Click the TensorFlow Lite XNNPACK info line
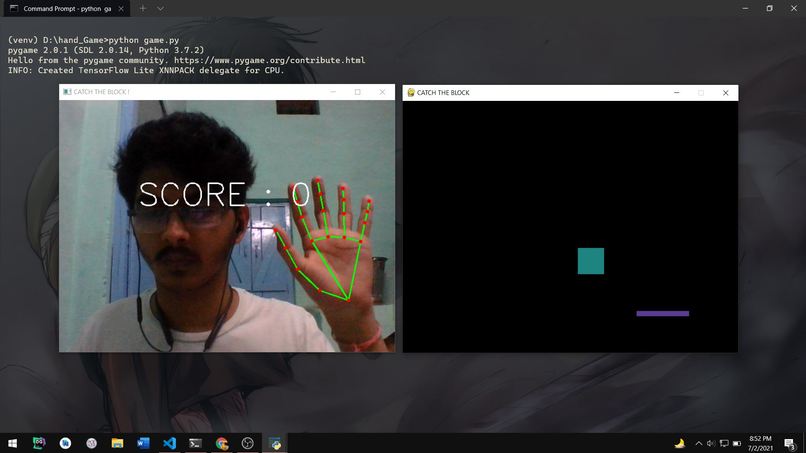Screen dimensions: 806x453 pyautogui.click(x=146, y=70)
